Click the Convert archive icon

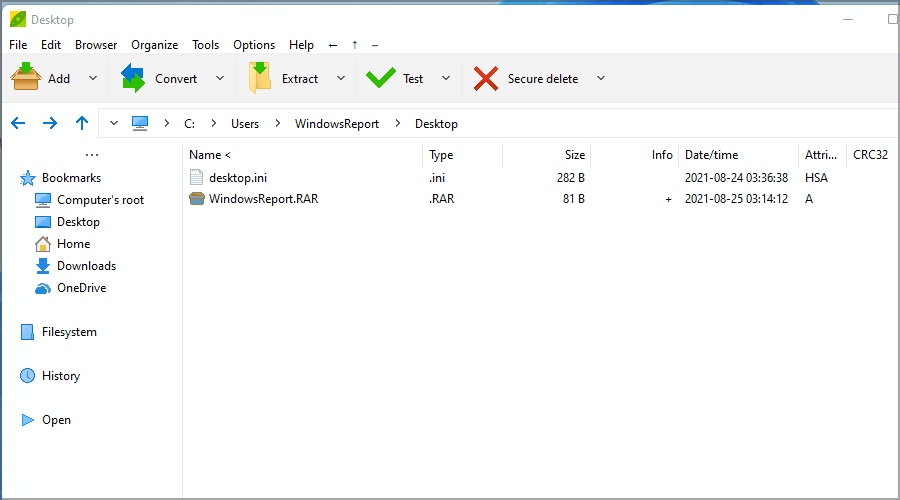click(133, 78)
